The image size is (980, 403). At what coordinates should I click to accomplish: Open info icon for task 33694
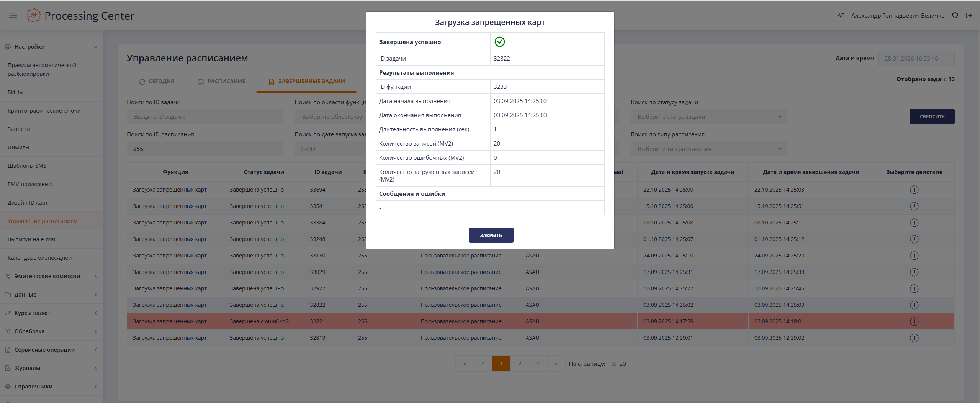[x=914, y=190]
